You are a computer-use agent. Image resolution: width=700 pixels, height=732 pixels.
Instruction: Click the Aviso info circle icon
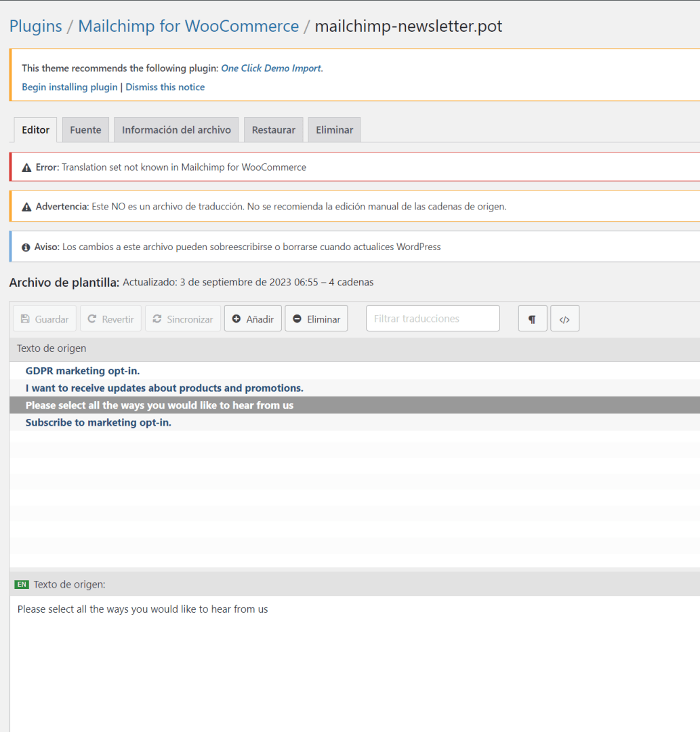coord(26,247)
